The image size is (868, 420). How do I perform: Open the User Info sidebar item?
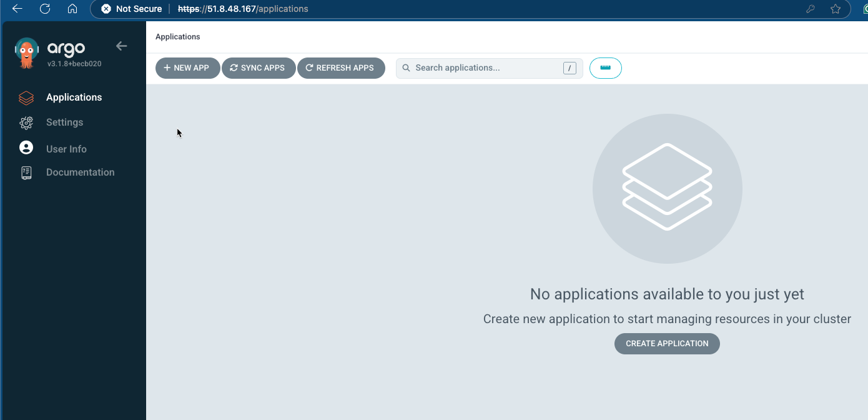(66, 149)
